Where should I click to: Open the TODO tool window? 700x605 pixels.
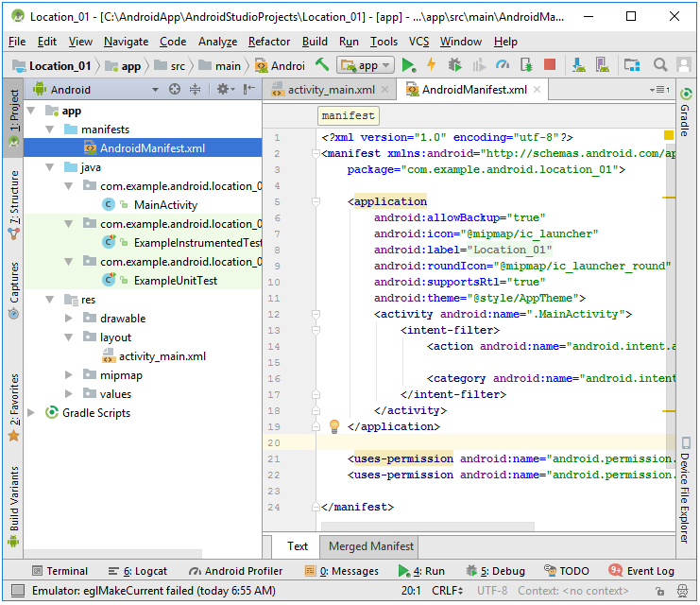[567, 571]
